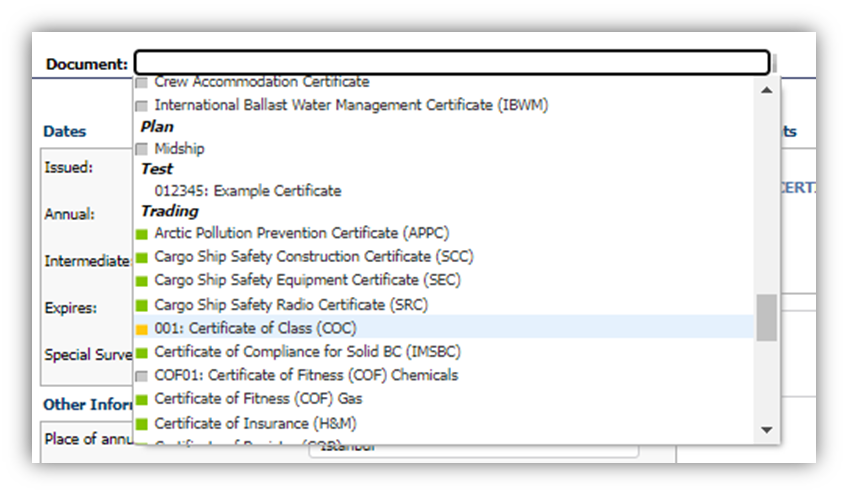
Task: Click the green icon beside Cargo Ship Safety Radio Certificate
Action: pyautogui.click(x=141, y=305)
